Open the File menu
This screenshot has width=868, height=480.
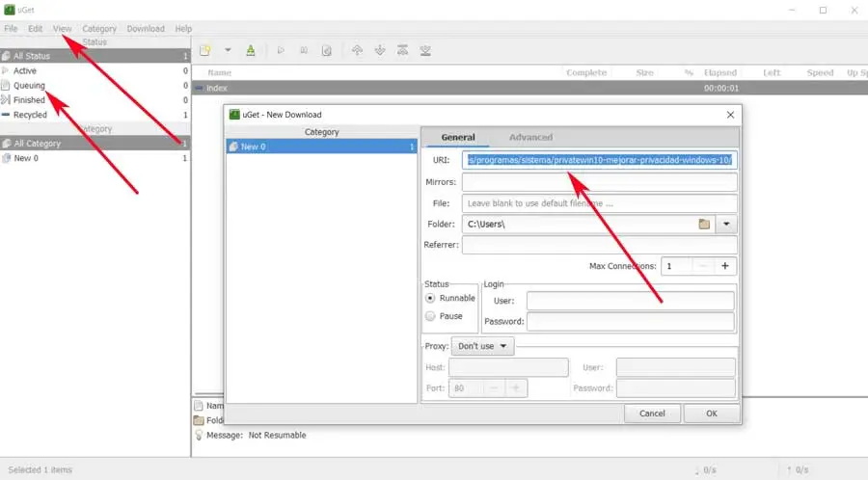point(11,28)
